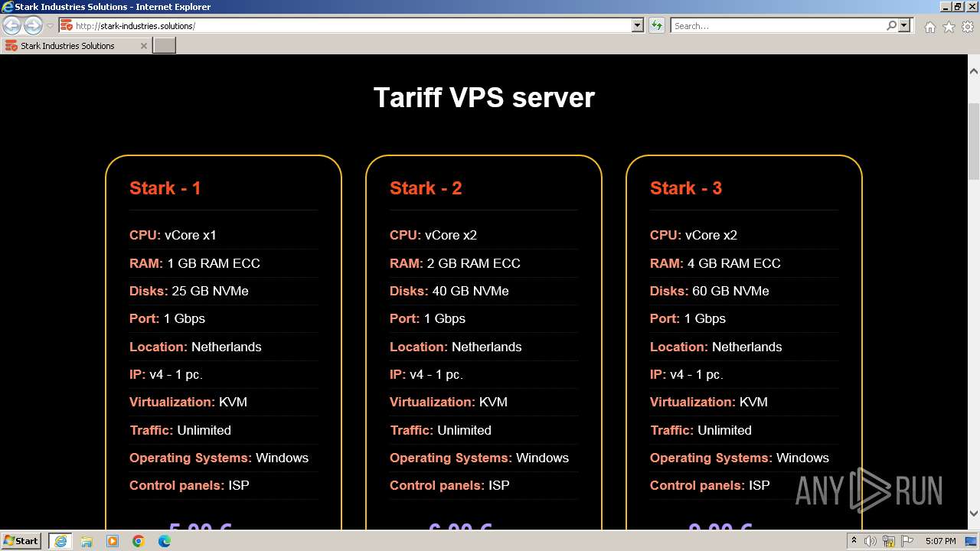The image size is (980, 551).
Task: Launch Windows Media Player taskbar icon
Action: (113, 541)
